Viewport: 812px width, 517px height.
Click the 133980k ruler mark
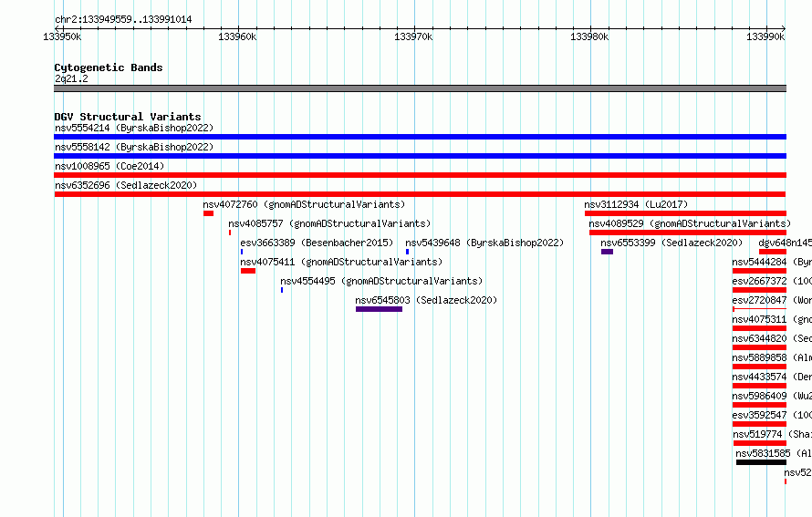[589, 36]
